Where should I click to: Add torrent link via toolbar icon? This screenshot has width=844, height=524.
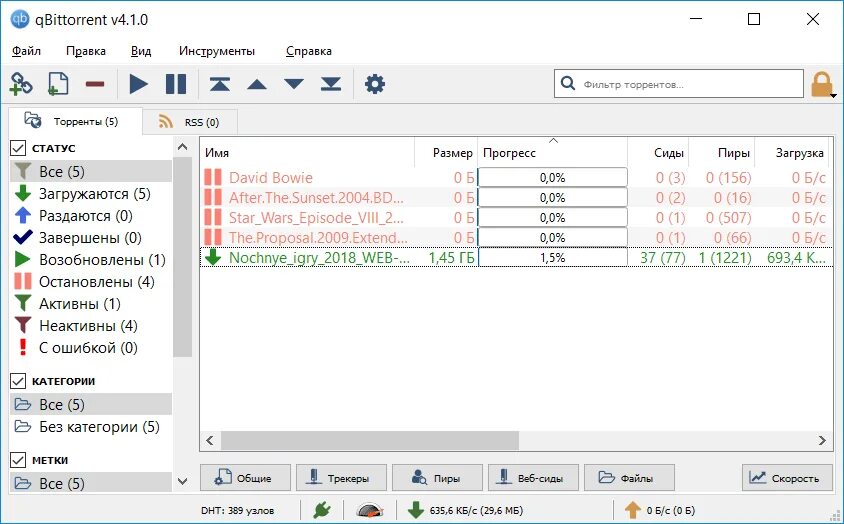point(21,84)
